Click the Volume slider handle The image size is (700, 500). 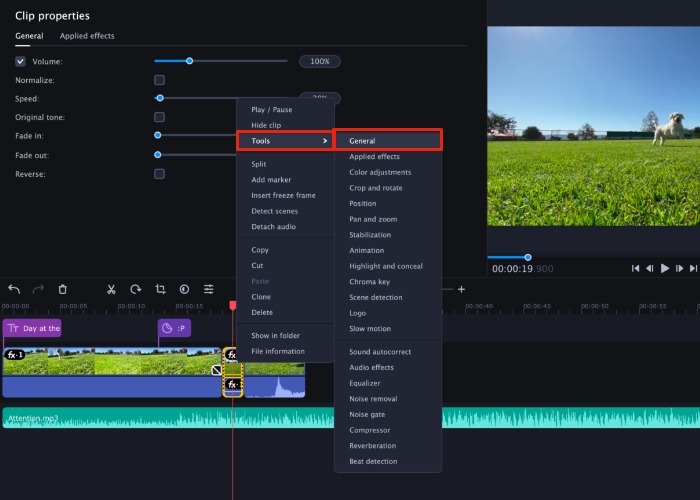pos(189,61)
